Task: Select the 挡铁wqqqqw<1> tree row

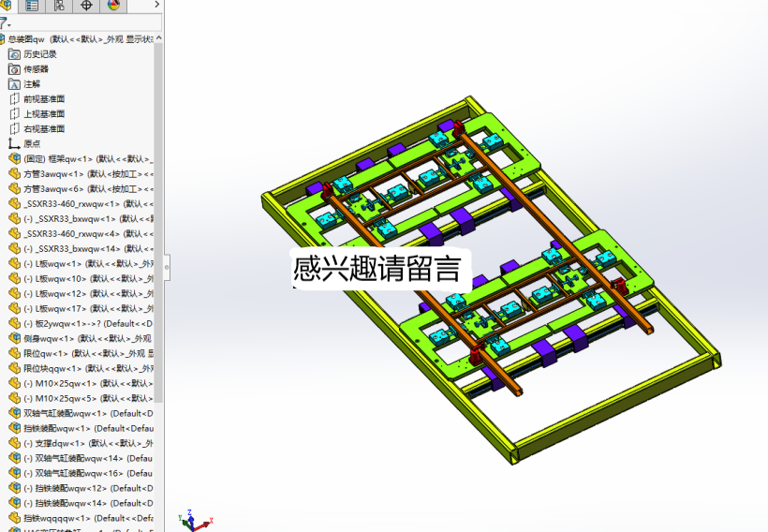Action: (x=81, y=518)
